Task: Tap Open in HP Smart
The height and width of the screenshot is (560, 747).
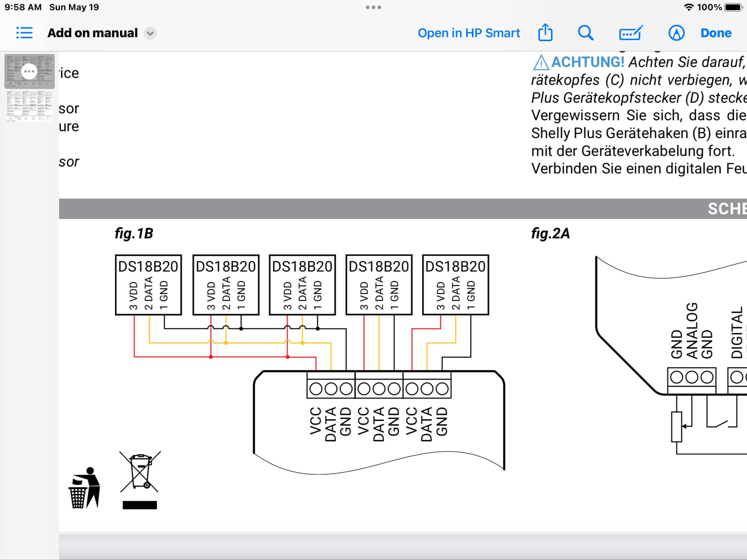Action: click(469, 33)
